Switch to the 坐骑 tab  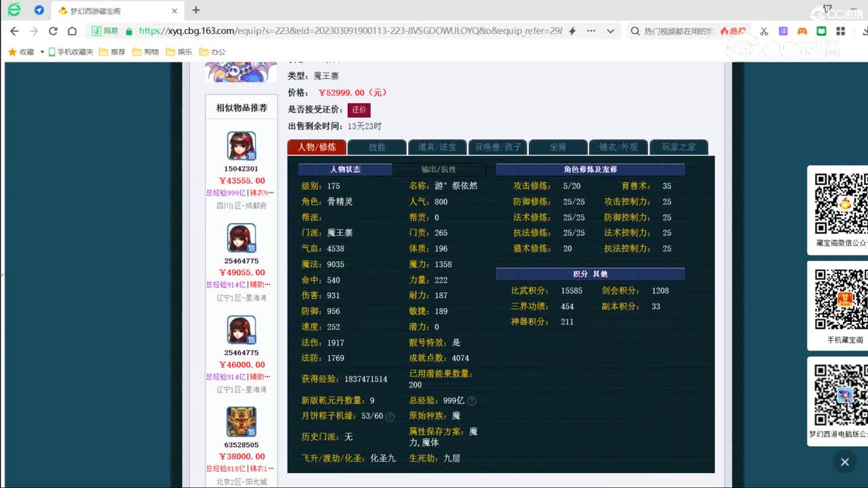click(x=558, y=147)
